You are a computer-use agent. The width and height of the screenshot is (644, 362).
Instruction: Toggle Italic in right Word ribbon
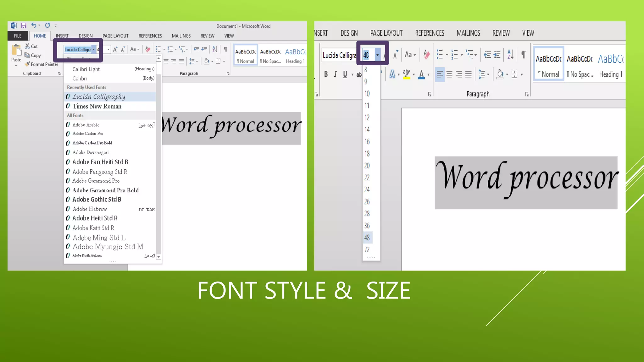(336, 74)
